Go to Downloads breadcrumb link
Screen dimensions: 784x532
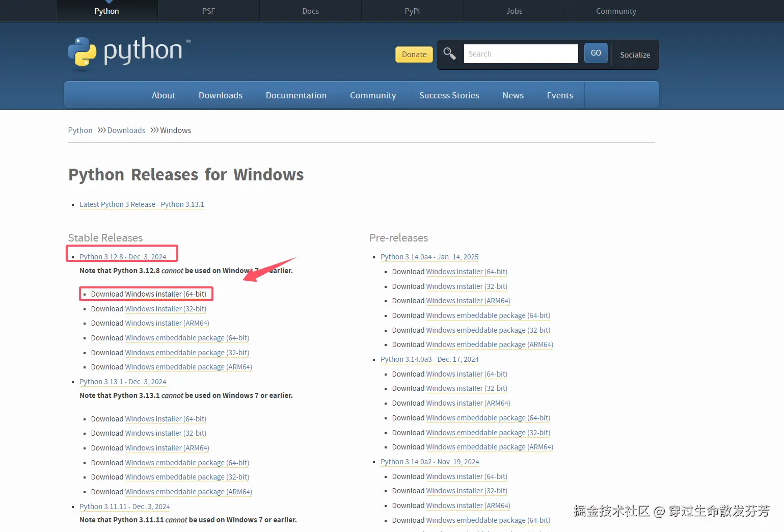(126, 130)
